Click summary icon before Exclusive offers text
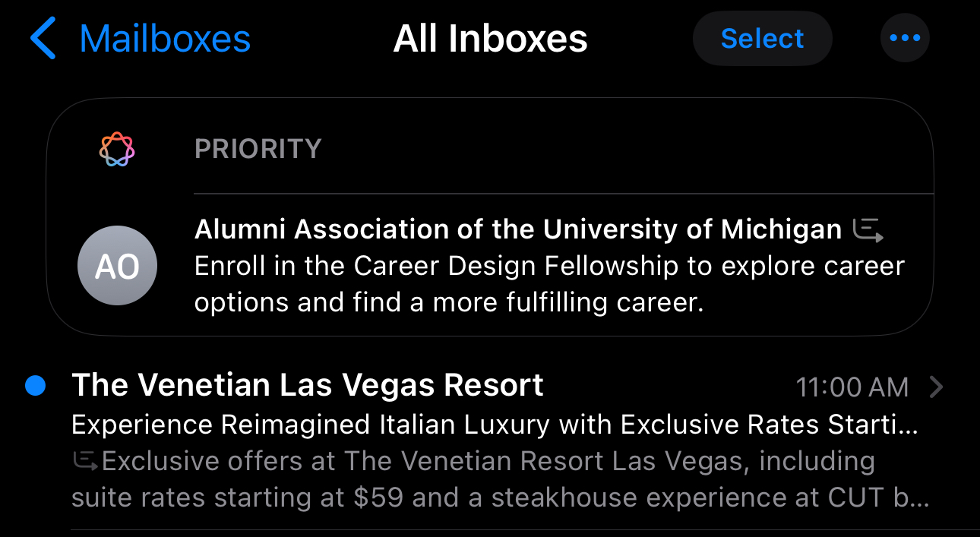 pos(85,460)
